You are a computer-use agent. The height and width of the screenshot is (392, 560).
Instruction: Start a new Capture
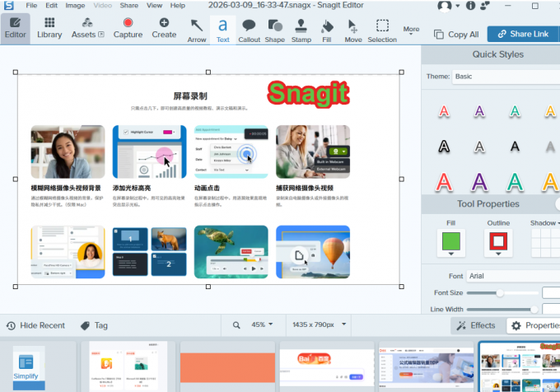pos(128,28)
